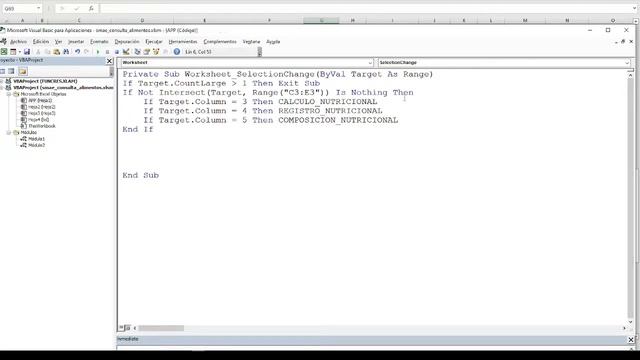Click the Reset (stop) toolbar icon
640x360 pixels.
[x=117, y=52]
